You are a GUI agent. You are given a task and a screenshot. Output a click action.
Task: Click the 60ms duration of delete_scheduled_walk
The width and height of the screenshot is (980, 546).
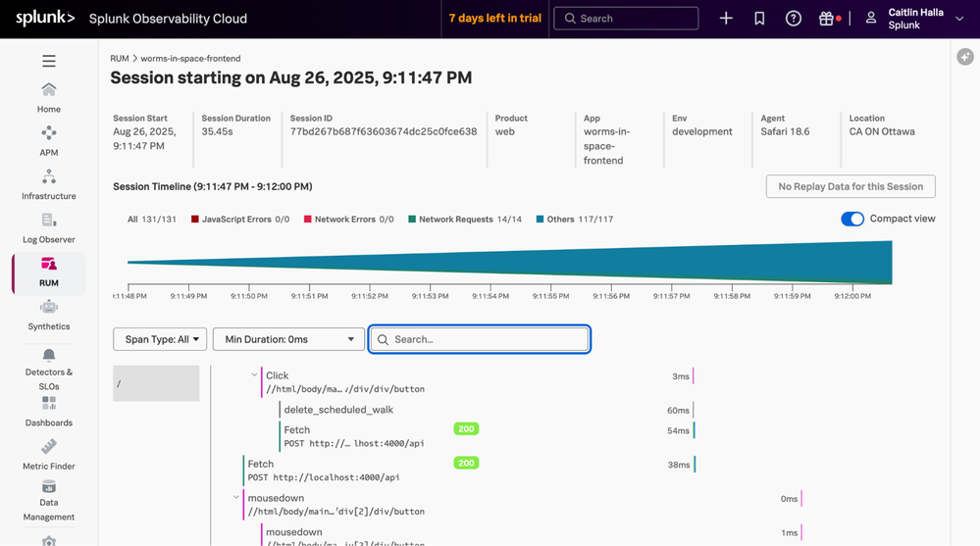[x=678, y=411]
